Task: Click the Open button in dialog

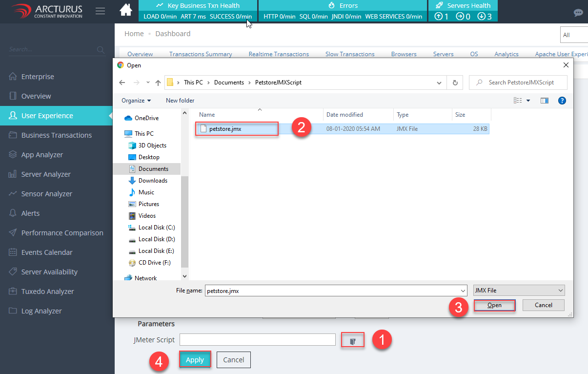Action: click(x=494, y=305)
